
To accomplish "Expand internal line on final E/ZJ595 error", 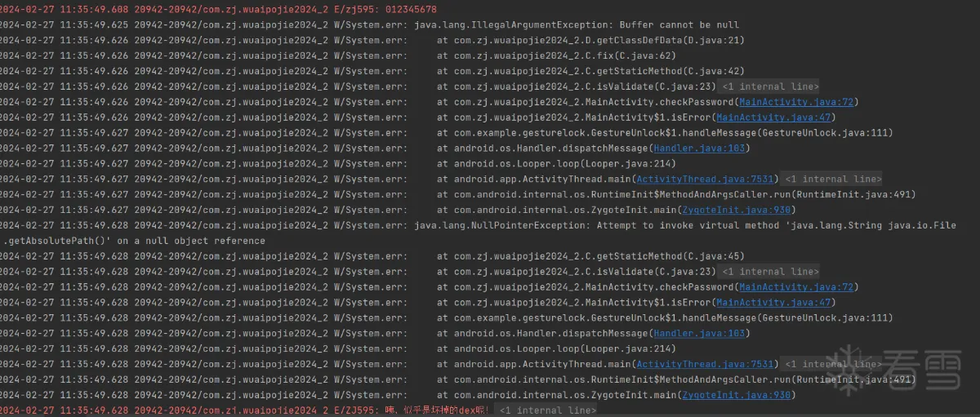I will point(547,410).
